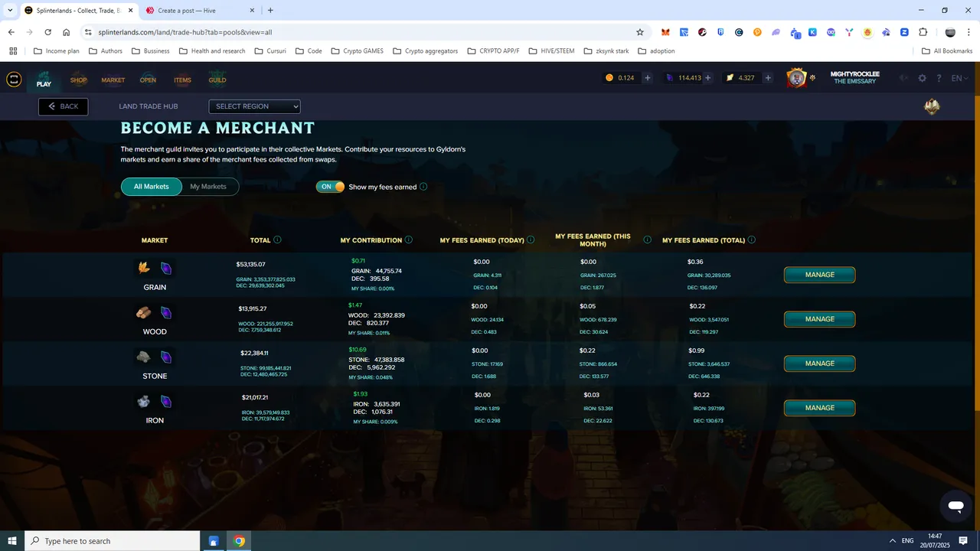Open the SHOP menu
The image size is (980, 551).
tap(78, 80)
